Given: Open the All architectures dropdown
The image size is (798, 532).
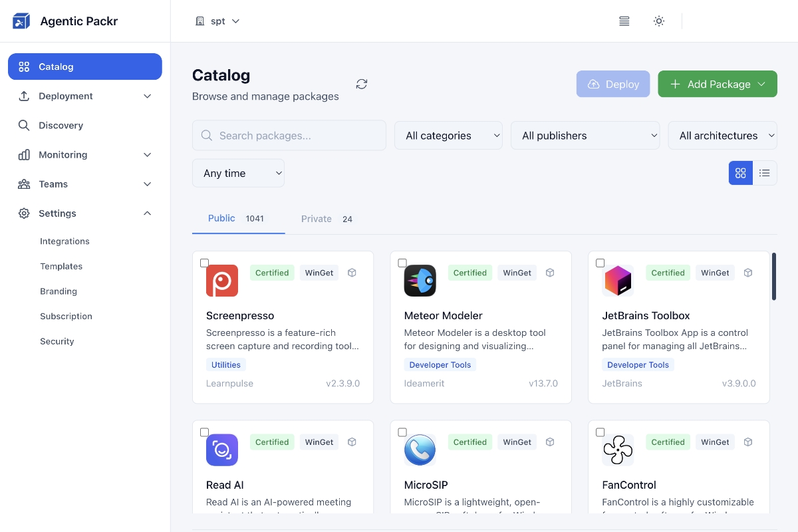Looking at the screenshot, I should 723,136.
